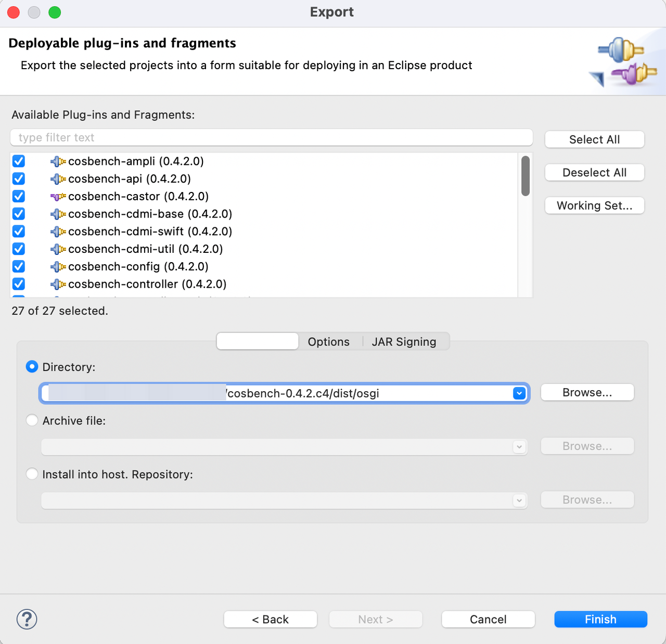The width and height of the screenshot is (666, 644).
Task: Select the cosbench-api (0.4.2.0) row text
Action: (x=130, y=179)
